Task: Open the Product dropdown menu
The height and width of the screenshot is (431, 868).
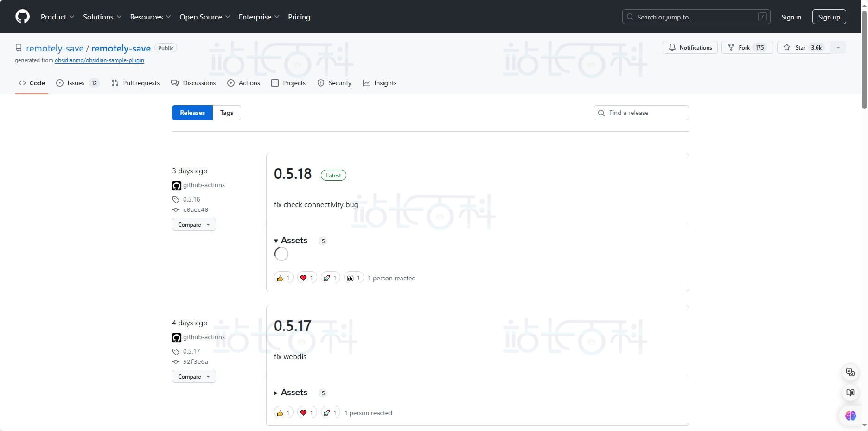Action: 57,17
